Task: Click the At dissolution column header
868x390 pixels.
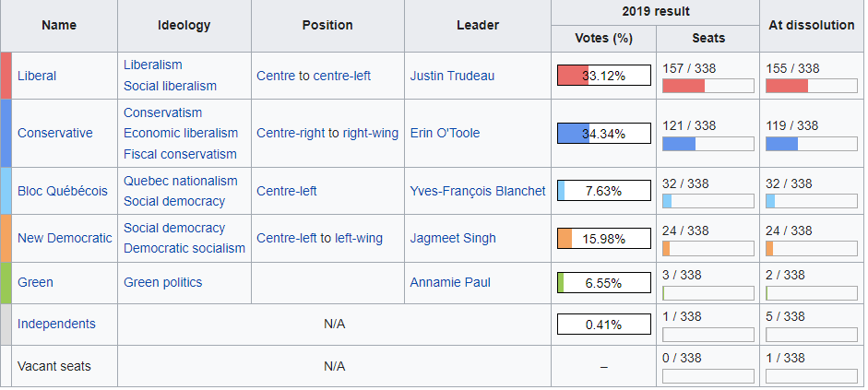Action: point(811,26)
